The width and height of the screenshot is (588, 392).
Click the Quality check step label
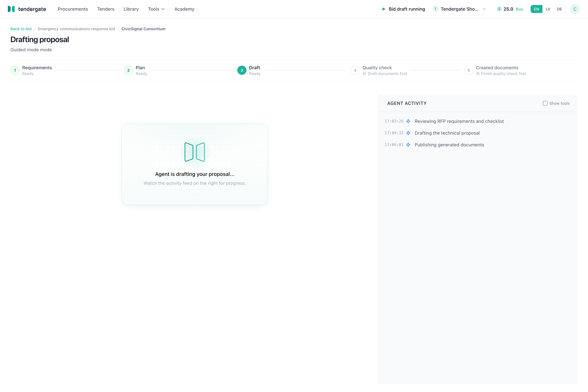(377, 68)
